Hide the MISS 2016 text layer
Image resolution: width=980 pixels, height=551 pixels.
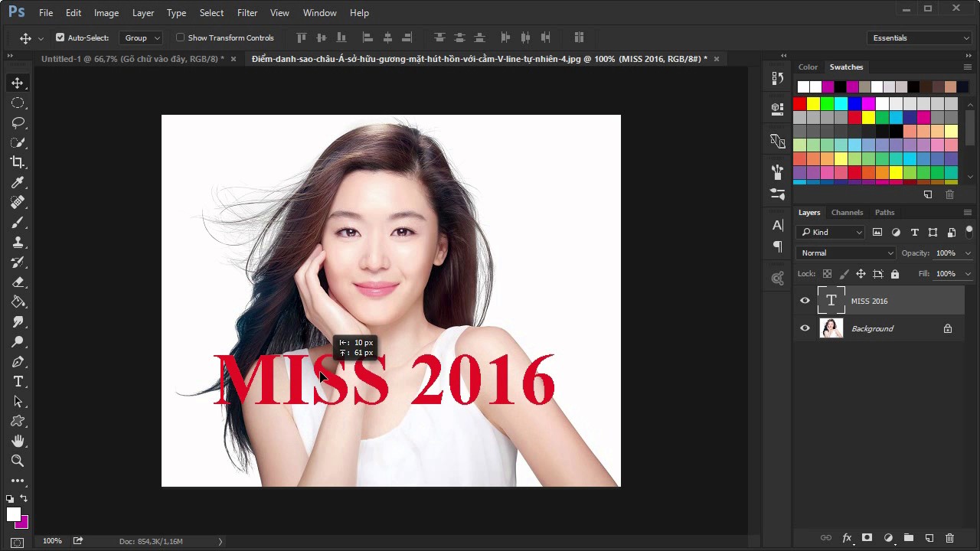tap(805, 301)
